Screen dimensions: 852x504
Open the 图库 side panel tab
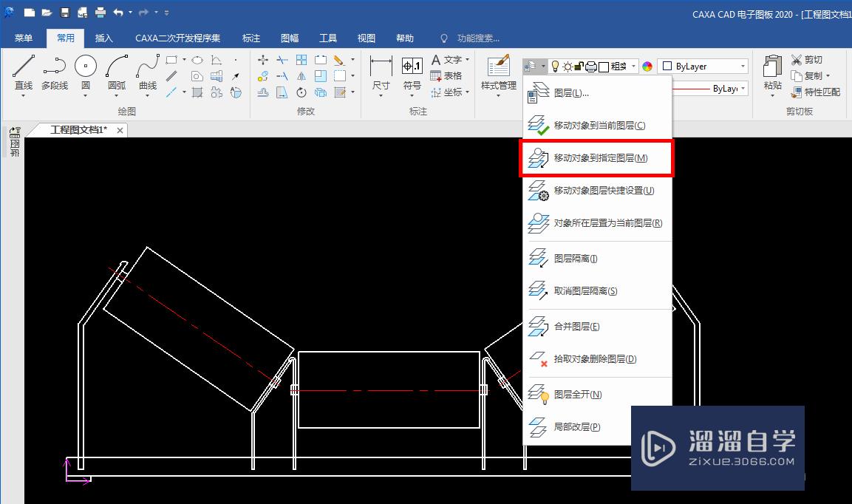tap(15, 141)
